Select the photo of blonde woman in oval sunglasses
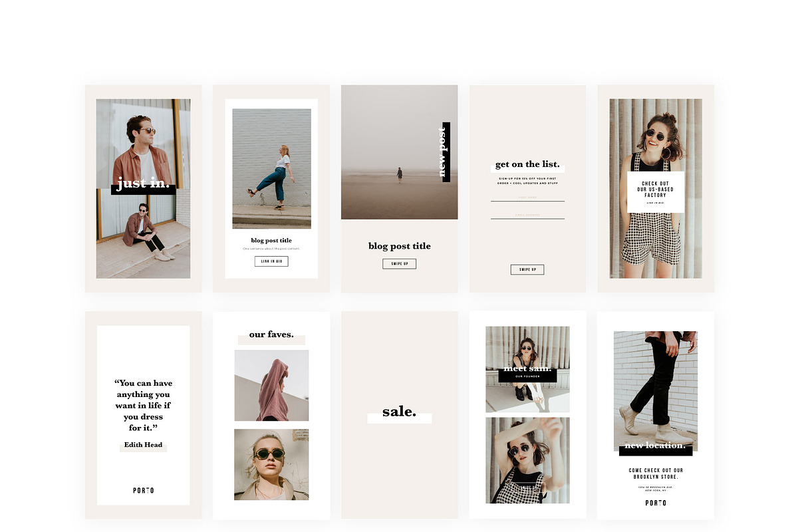This screenshot has width=798, height=532. [x=271, y=464]
